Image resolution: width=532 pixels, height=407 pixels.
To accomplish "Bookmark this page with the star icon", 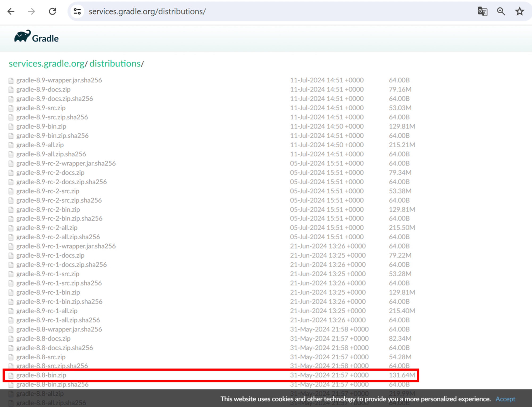I will [x=519, y=11].
